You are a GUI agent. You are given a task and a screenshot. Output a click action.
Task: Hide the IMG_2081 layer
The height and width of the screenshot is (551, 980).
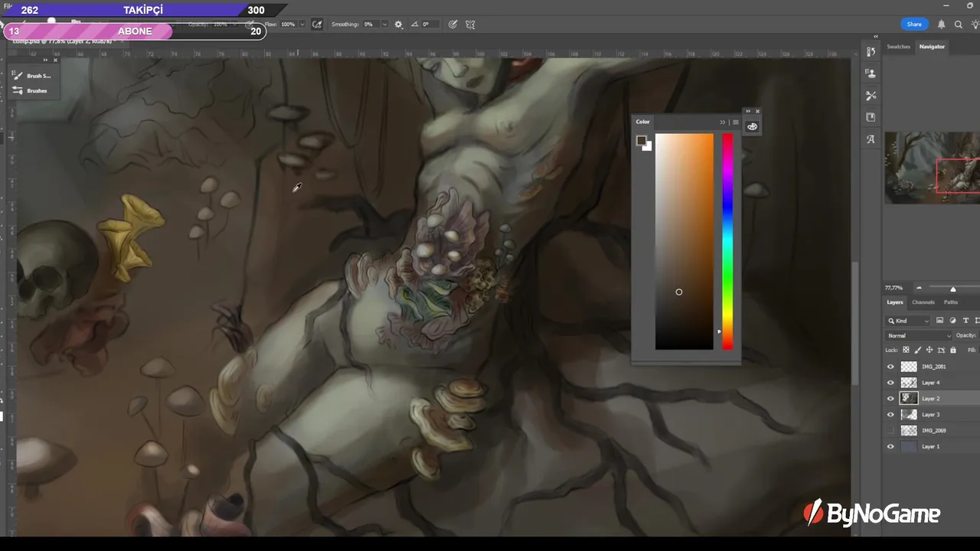(x=890, y=367)
